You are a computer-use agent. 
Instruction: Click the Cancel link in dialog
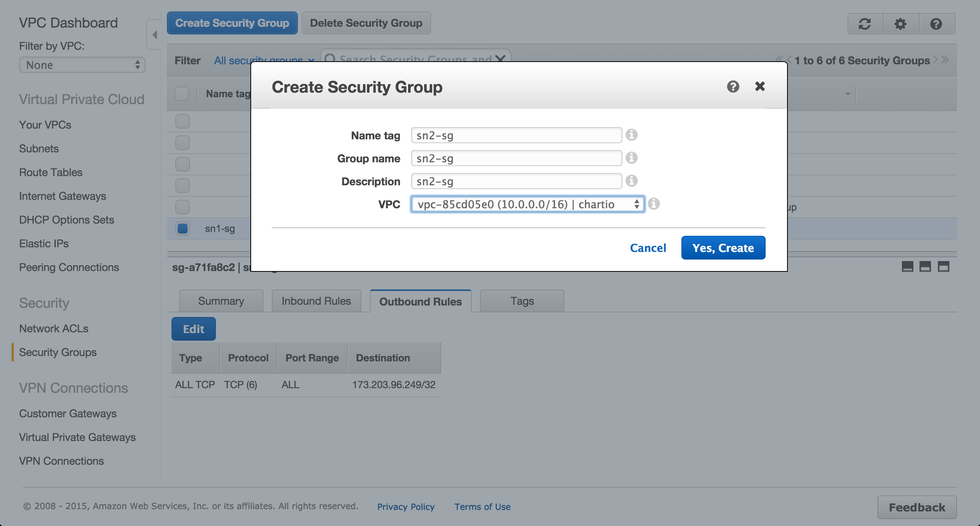pyautogui.click(x=648, y=248)
